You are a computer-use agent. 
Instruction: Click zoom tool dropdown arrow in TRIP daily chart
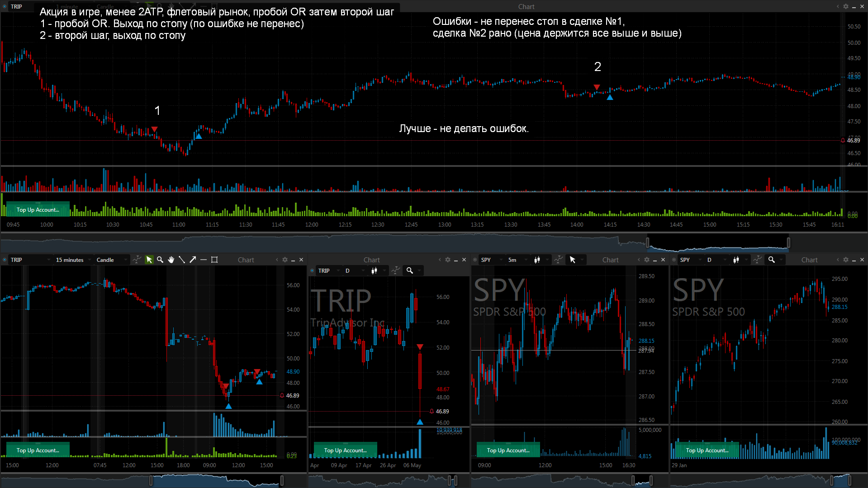[x=419, y=271]
